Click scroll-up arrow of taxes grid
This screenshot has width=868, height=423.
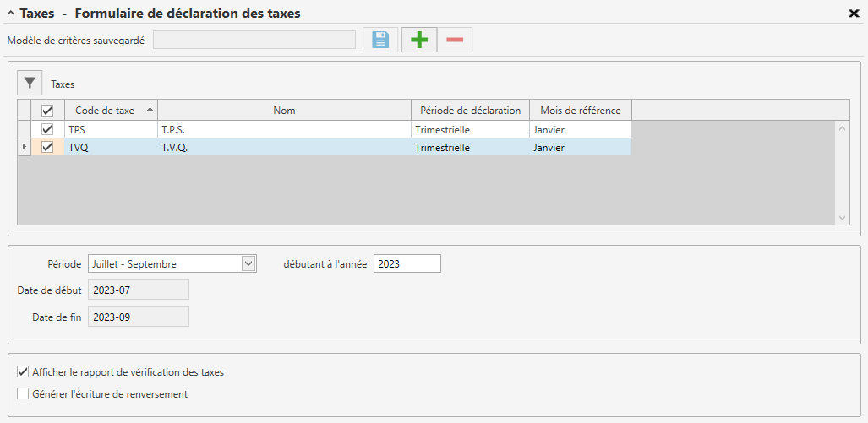pos(842,128)
